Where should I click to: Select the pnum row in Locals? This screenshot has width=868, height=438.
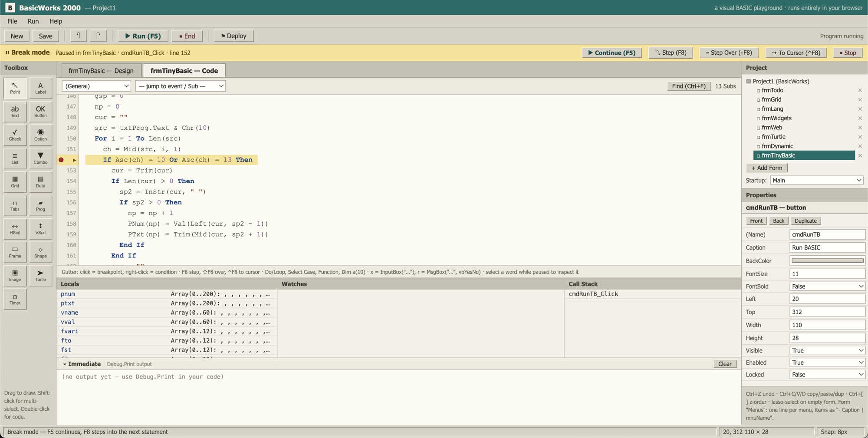click(167, 294)
